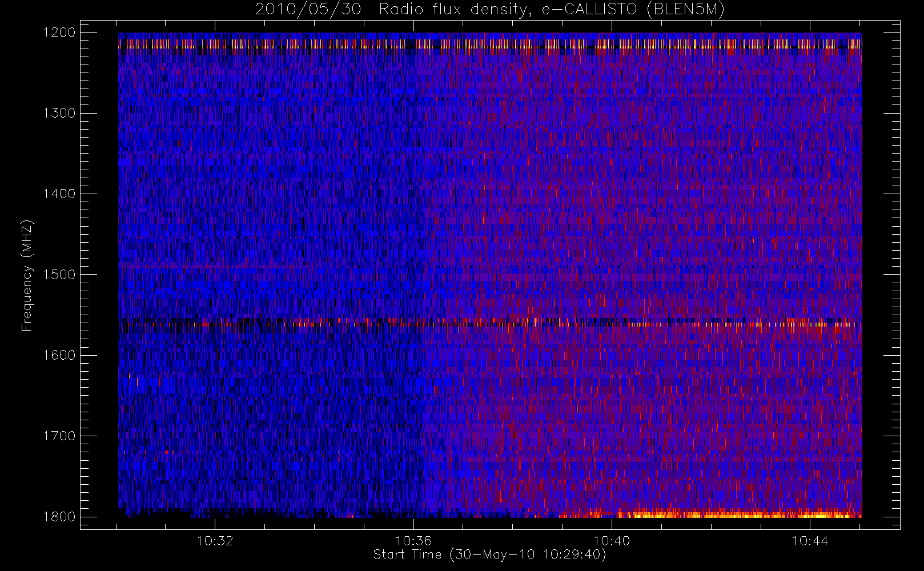This screenshot has width=924, height=571.
Task: Click the 1300 frequency tick label
Action: coord(59,112)
